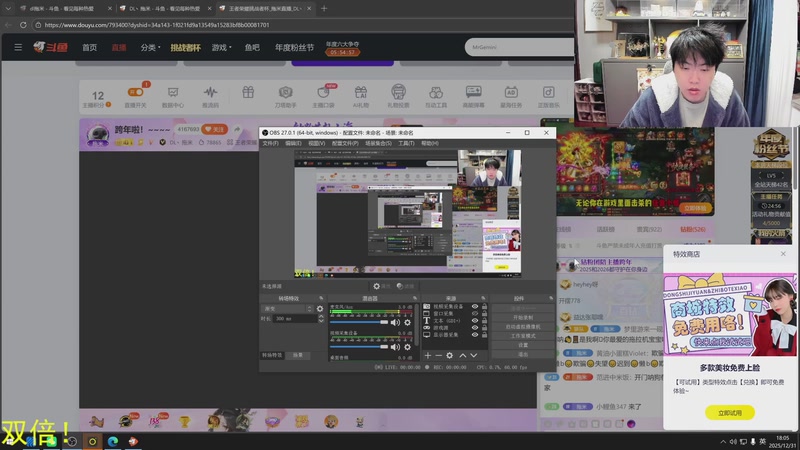Open OBS 场景集合(S) menu
The height and width of the screenshot is (450, 800).
(379, 143)
